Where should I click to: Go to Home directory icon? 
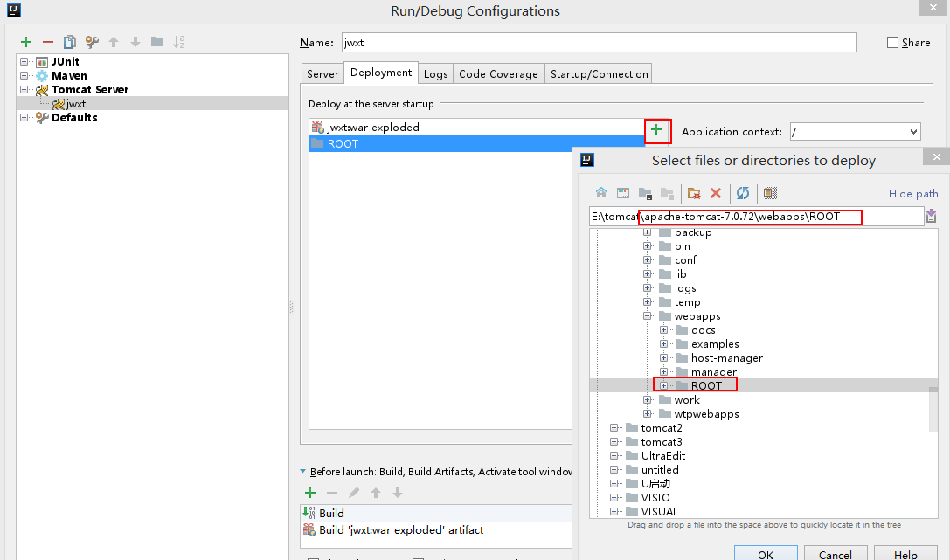click(x=601, y=193)
